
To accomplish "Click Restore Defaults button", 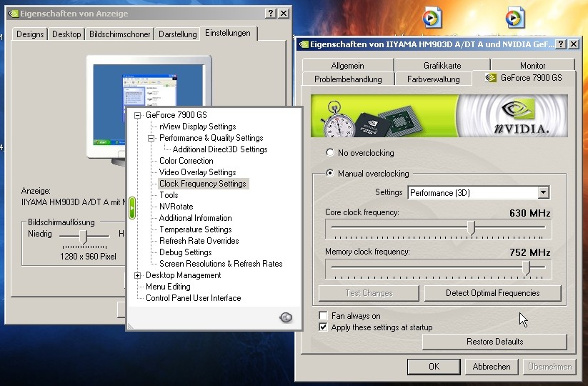I will point(494,342).
